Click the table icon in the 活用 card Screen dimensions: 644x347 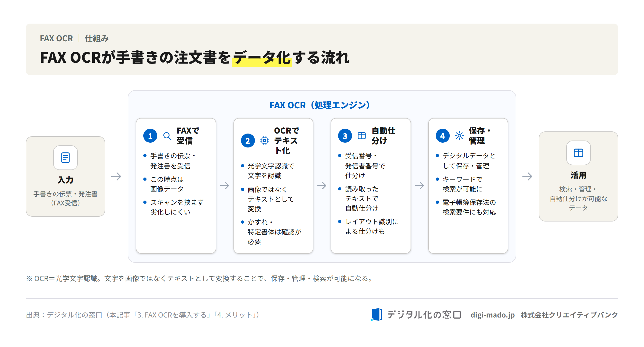(579, 153)
